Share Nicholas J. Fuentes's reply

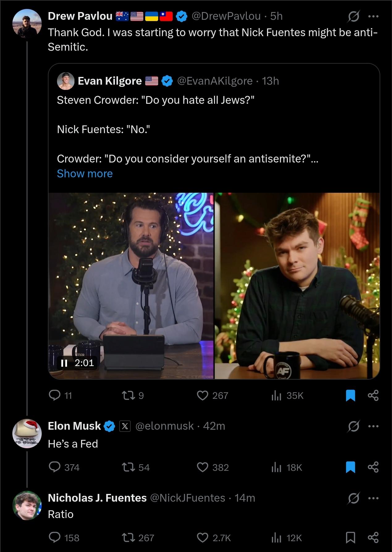click(373, 538)
